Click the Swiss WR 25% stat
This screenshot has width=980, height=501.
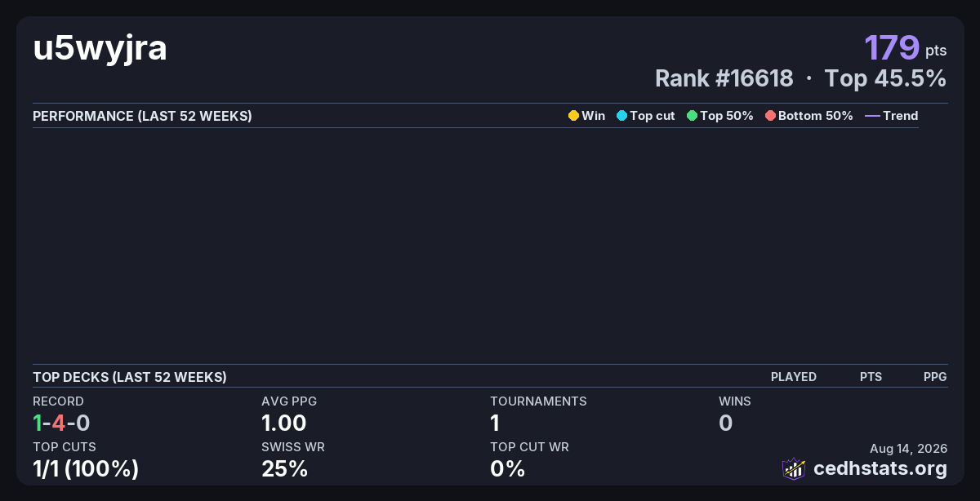coord(284,468)
